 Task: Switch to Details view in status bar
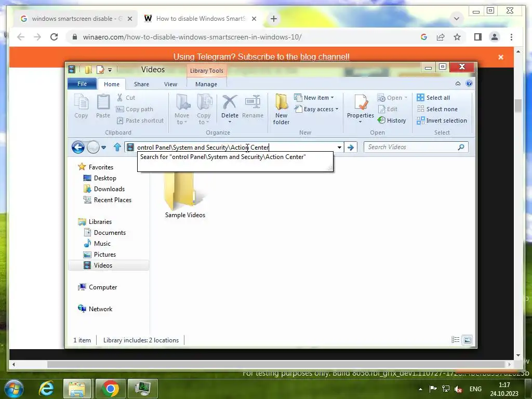click(x=455, y=340)
